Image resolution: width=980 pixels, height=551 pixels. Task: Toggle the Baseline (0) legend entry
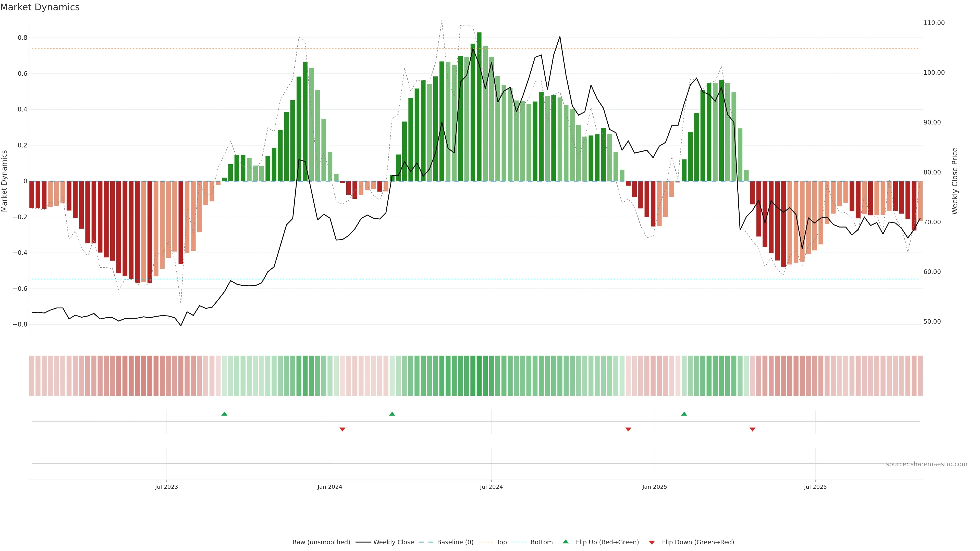(x=455, y=542)
